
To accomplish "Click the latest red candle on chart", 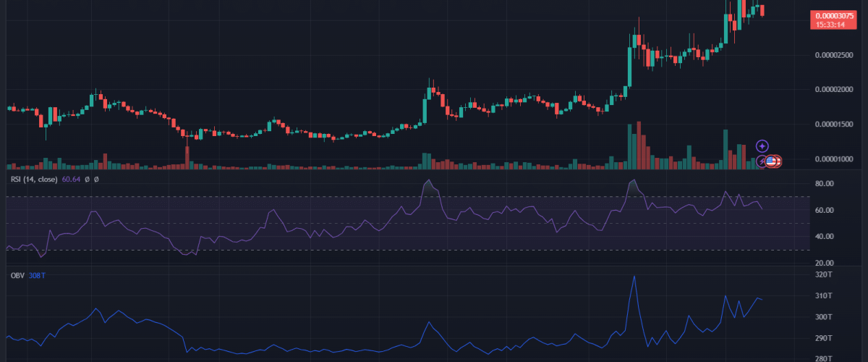I will click(762, 10).
